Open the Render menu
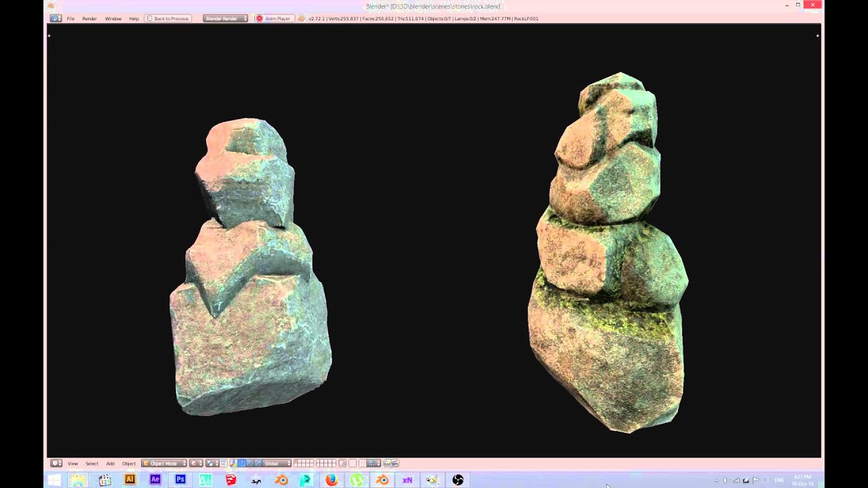The height and width of the screenshot is (488, 868). pyautogui.click(x=90, y=18)
